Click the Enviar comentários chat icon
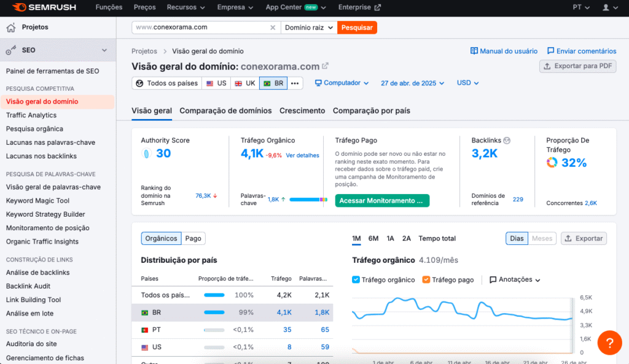629x364 pixels. pyautogui.click(x=551, y=51)
